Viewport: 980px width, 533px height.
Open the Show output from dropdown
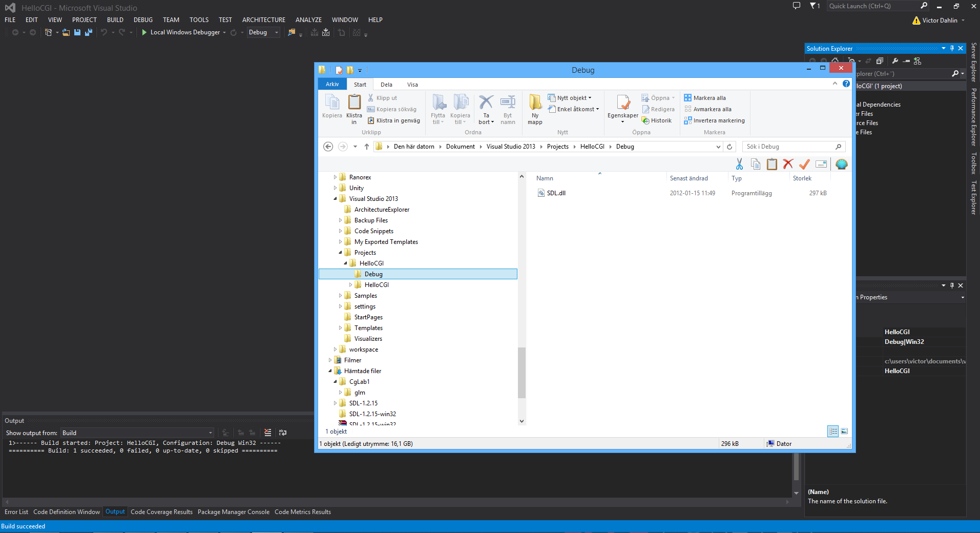[137, 433]
